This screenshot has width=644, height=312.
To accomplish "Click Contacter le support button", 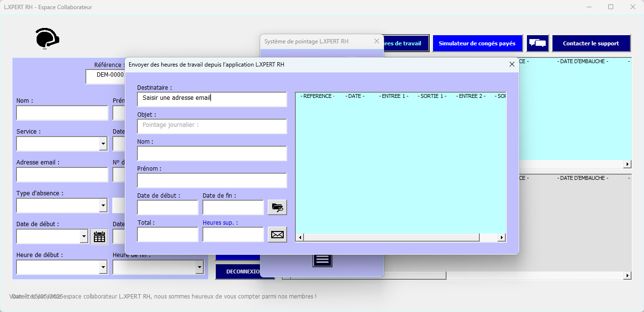I will click(x=591, y=43).
